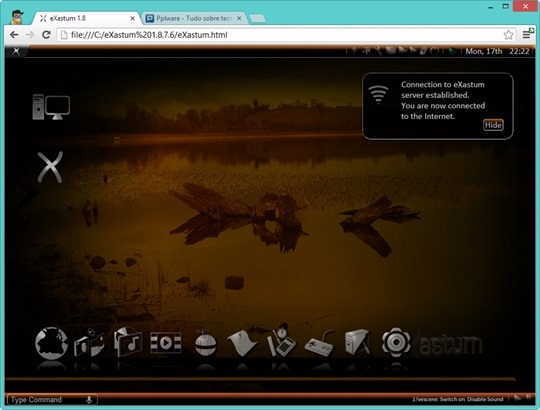This screenshot has width=540, height=410.
Task: Click the folder icon in top panel
Action: 391,51
